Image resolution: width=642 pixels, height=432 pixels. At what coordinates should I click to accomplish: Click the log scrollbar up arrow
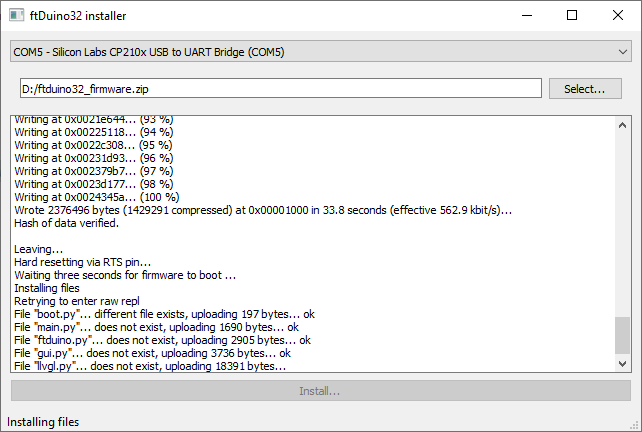622,126
